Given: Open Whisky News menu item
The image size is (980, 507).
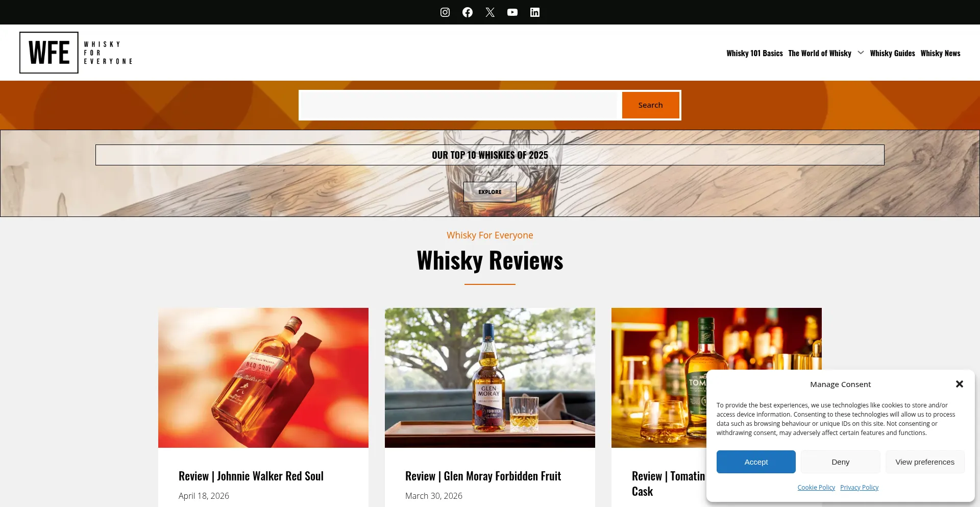Looking at the screenshot, I should pos(940,53).
